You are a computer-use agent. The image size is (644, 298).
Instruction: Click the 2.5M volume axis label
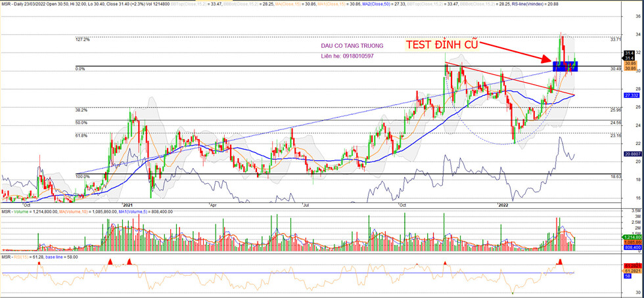(637, 222)
